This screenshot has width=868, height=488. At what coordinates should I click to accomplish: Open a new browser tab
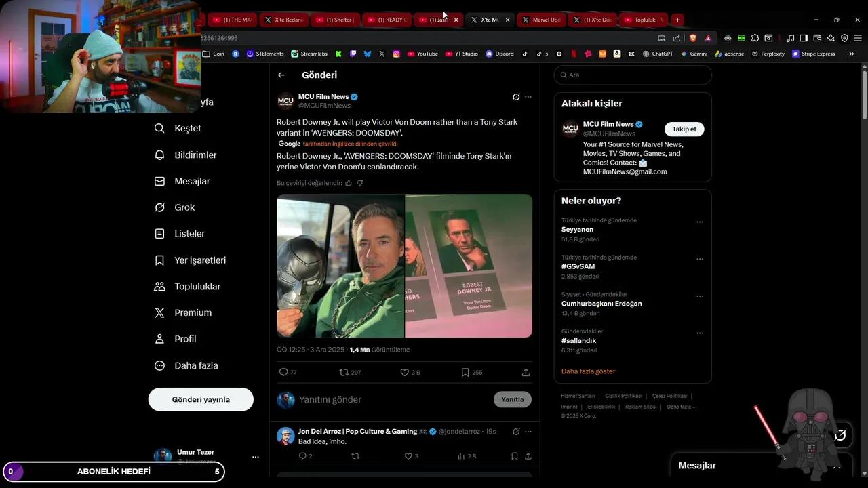677,20
